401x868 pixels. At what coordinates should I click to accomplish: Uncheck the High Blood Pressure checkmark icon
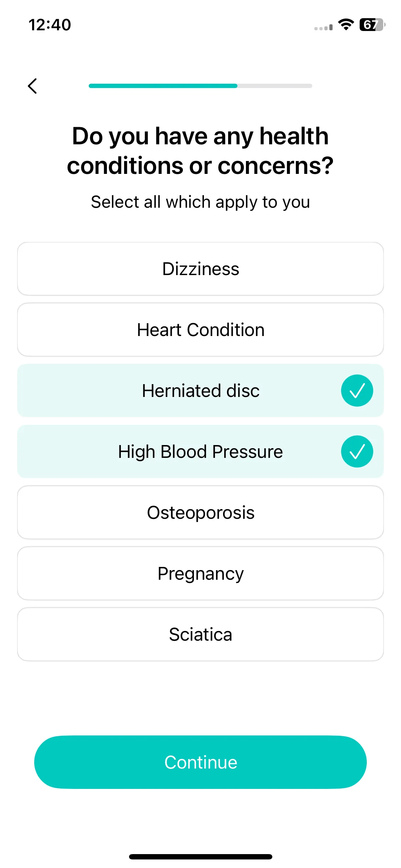point(357,451)
